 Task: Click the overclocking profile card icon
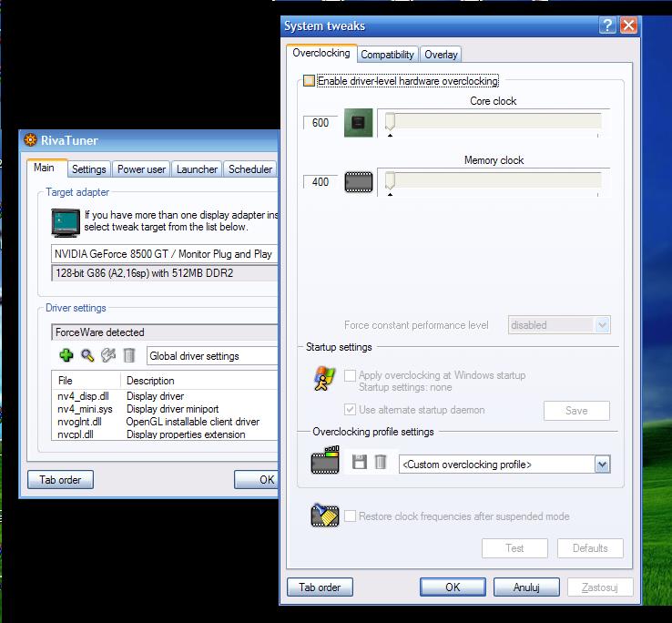pos(325,460)
